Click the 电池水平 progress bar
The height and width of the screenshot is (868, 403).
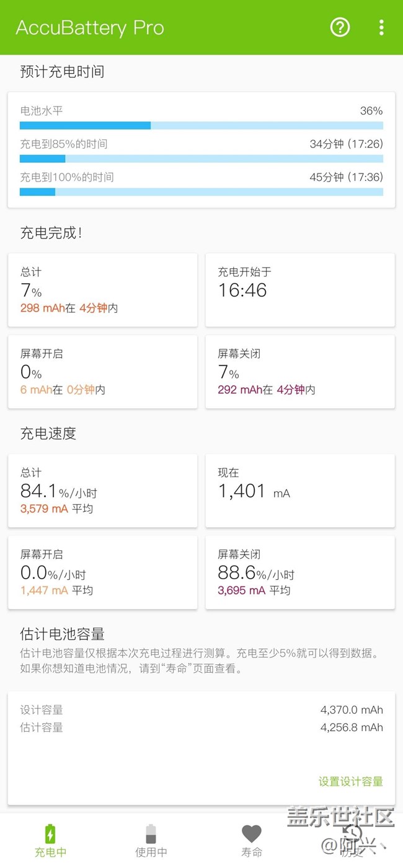click(201, 126)
